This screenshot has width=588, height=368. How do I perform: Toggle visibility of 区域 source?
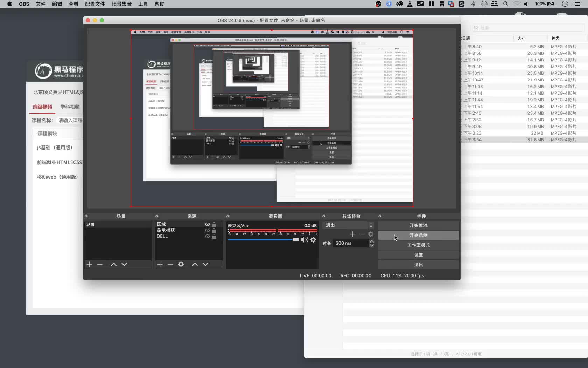click(208, 224)
